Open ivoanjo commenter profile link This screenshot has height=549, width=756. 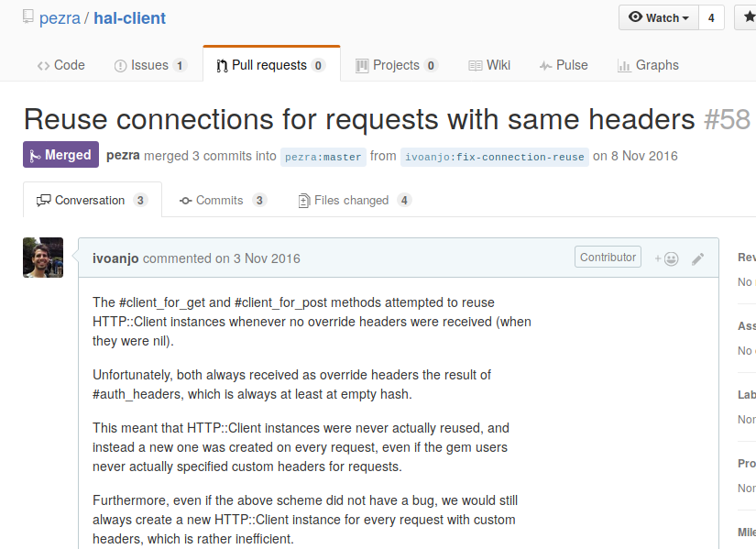point(115,258)
